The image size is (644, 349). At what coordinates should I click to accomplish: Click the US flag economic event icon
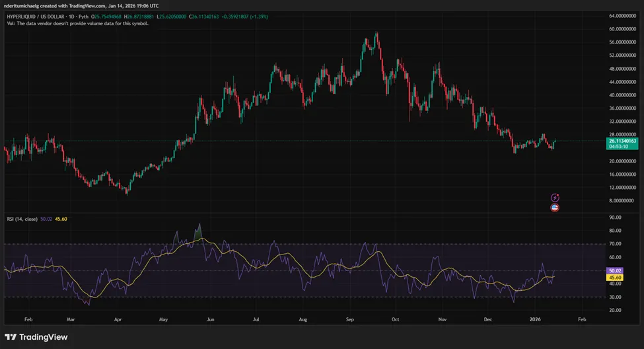[555, 208]
